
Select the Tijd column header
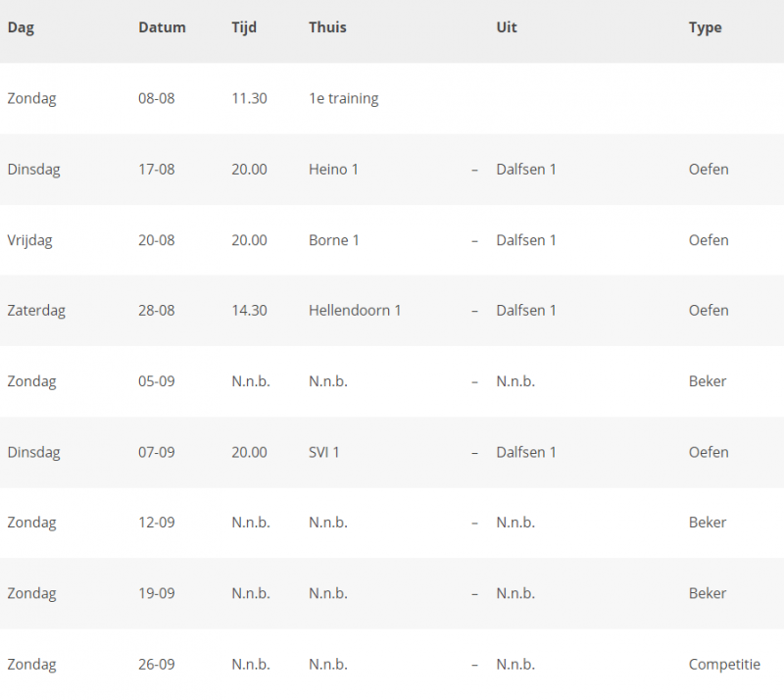[x=244, y=27]
